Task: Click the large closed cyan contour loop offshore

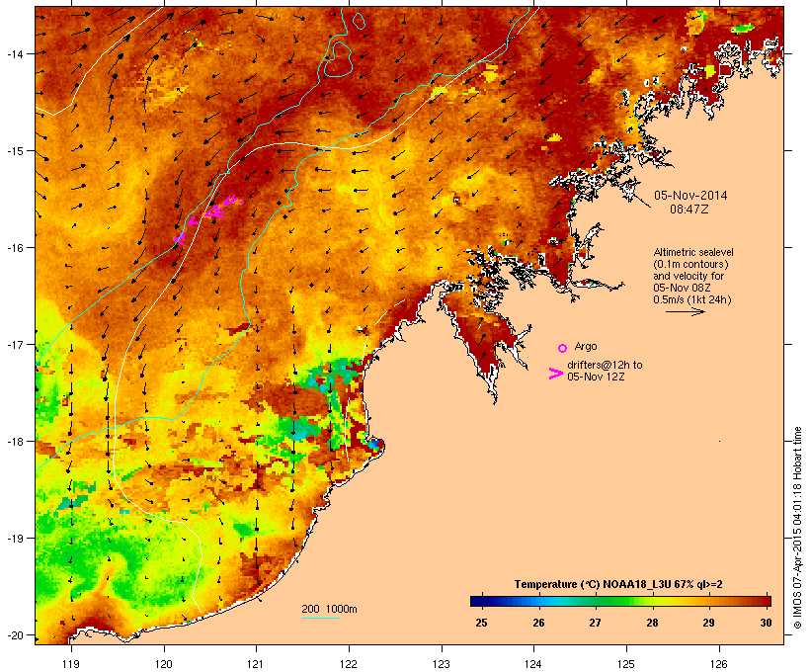Action: pos(337,59)
